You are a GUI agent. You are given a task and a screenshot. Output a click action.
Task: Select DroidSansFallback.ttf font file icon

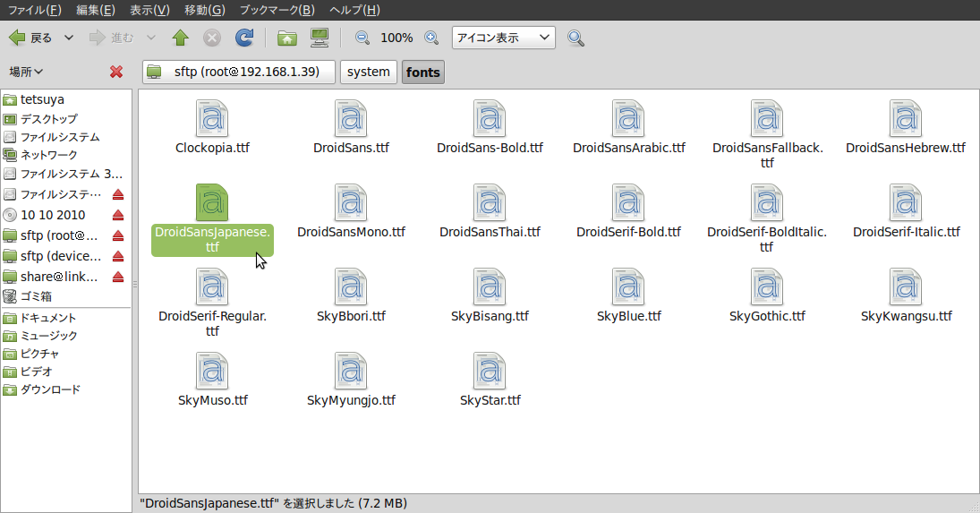tap(768, 119)
